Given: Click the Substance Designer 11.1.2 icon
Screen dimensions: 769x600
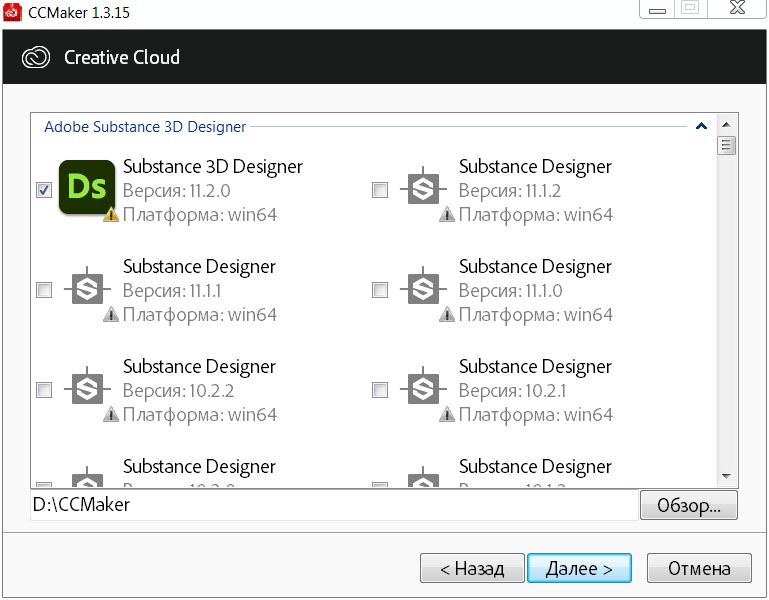Looking at the screenshot, I should (x=423, y=188).
